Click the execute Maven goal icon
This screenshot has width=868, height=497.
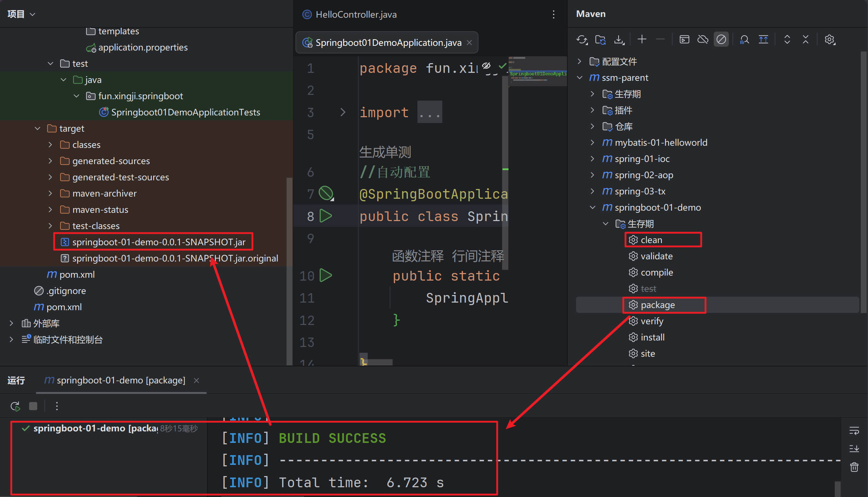(x=684, y=39)
